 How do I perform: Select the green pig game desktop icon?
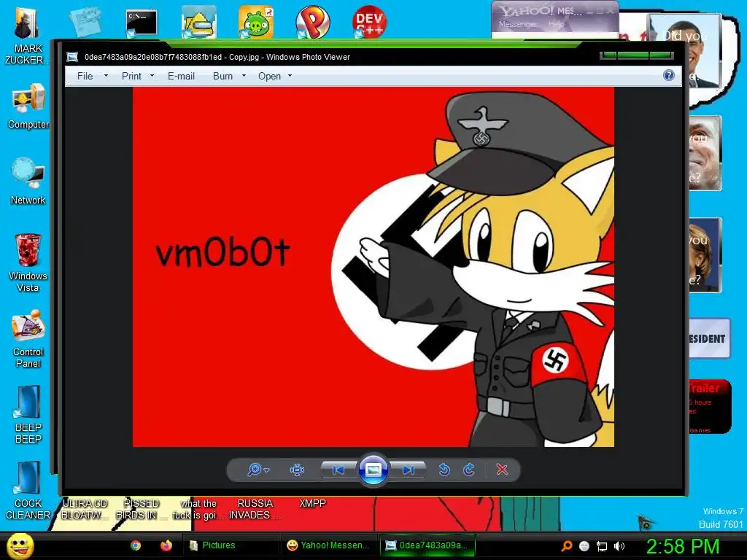point(256,22)
